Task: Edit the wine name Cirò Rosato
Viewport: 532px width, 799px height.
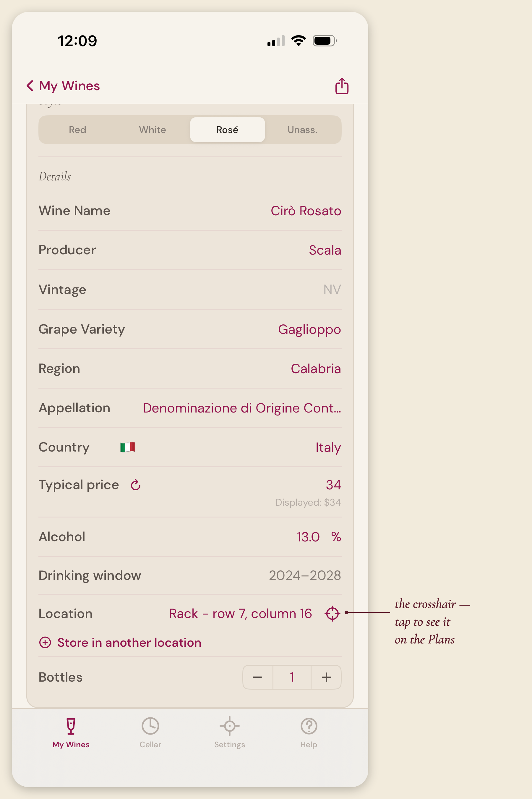Action: click(x=306, y=211)
